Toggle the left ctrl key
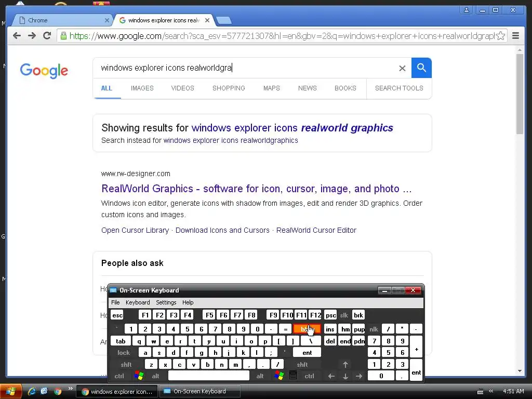 [119, 376]
